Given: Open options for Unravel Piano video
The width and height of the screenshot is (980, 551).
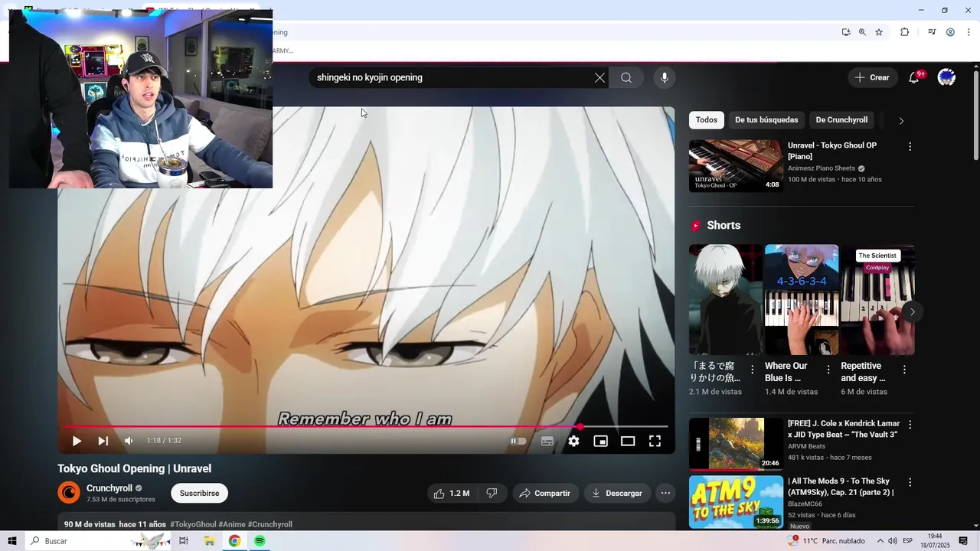Looking at the screenshot, I should point(910,146).
